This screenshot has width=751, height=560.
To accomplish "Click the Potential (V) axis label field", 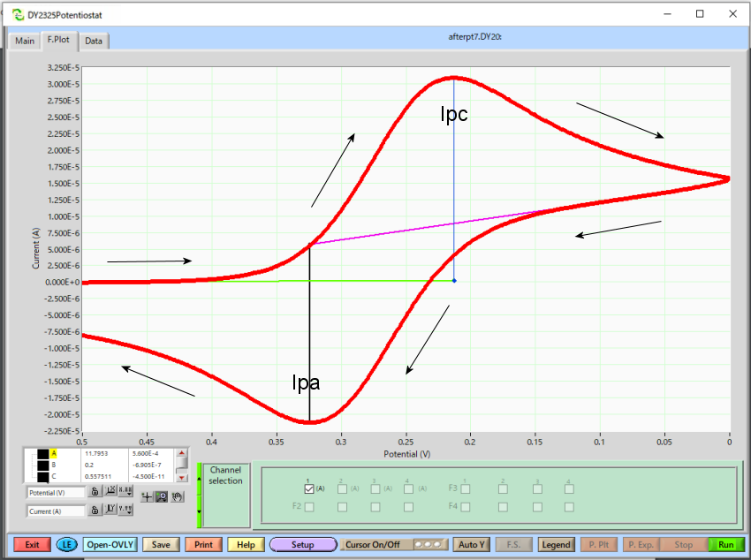I will tap(55, 492).
